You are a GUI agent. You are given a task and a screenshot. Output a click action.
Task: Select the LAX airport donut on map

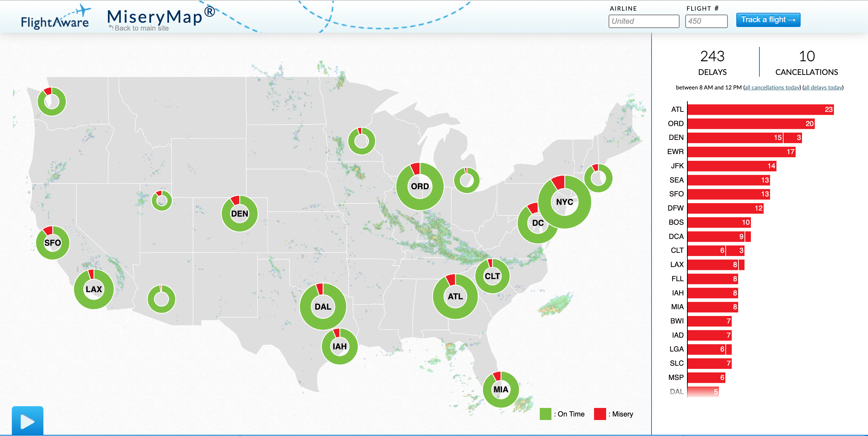click(94, 289)
